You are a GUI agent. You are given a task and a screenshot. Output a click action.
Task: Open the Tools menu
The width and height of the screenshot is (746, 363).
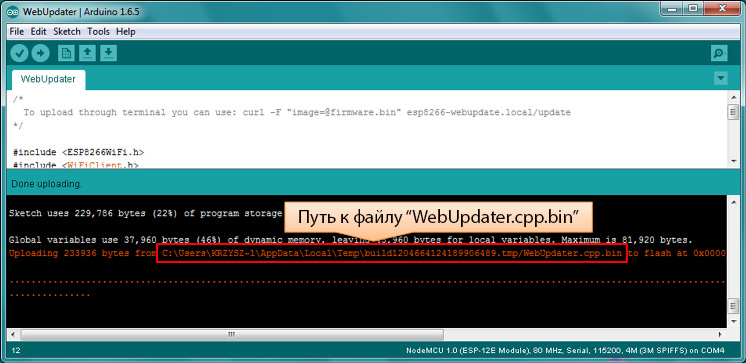click(98, 31)
